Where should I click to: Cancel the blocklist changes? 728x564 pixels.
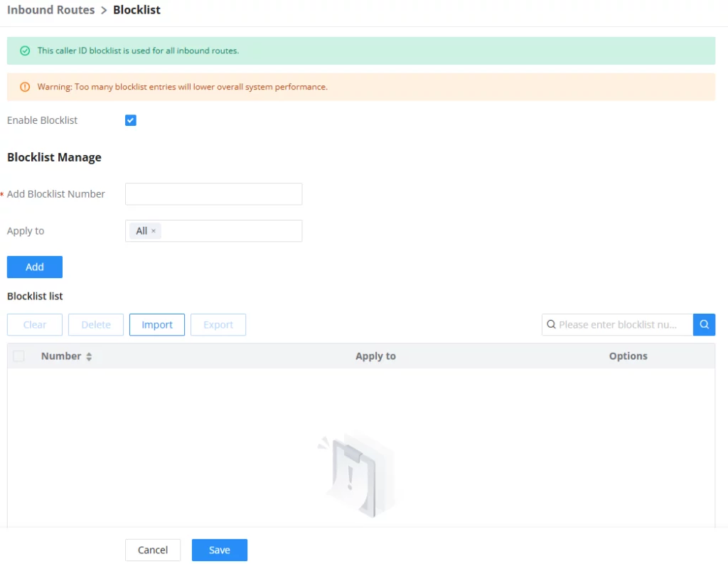[153, 550]
